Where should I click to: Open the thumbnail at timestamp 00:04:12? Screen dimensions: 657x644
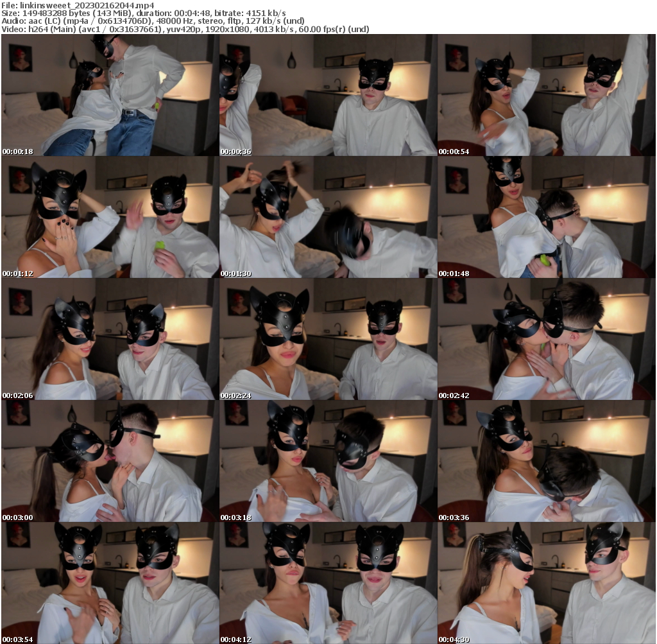[328, 583]
